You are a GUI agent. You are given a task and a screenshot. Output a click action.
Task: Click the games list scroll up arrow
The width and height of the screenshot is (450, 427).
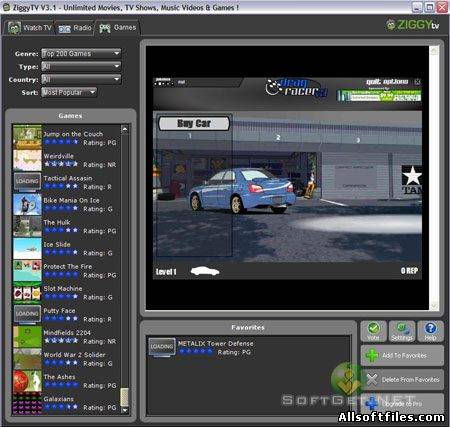point(125,129)
